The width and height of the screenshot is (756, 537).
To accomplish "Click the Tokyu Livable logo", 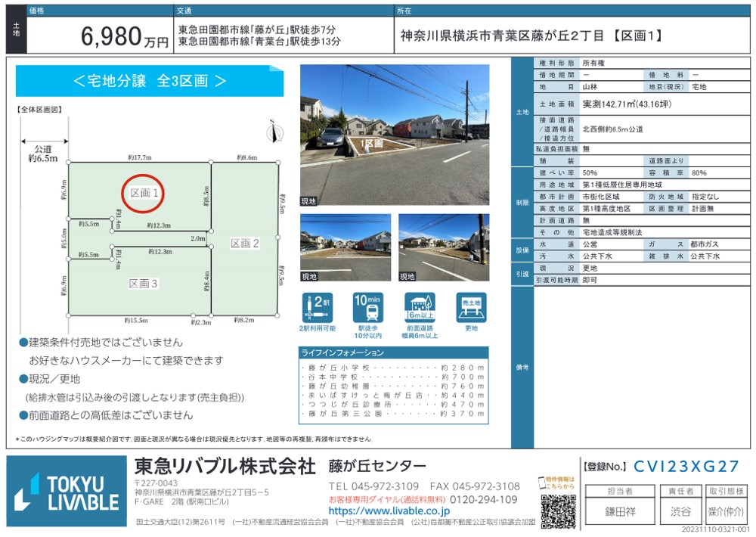I will [67, 492].
